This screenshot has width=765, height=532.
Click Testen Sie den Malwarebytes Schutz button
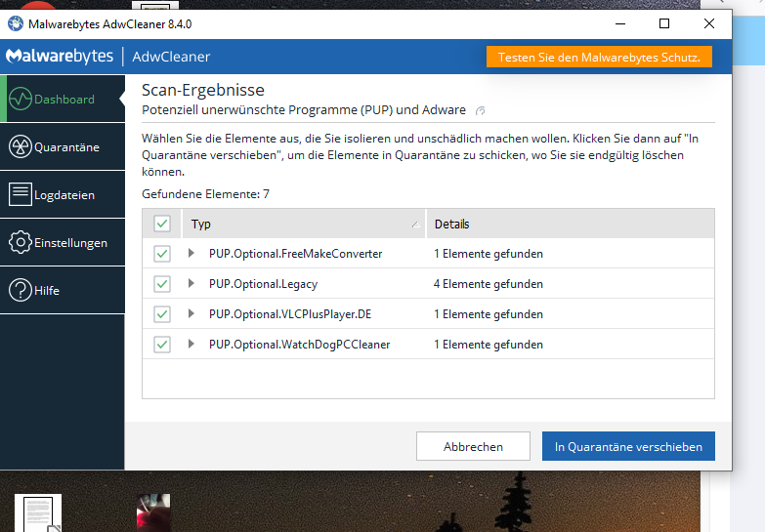[599, 57]
